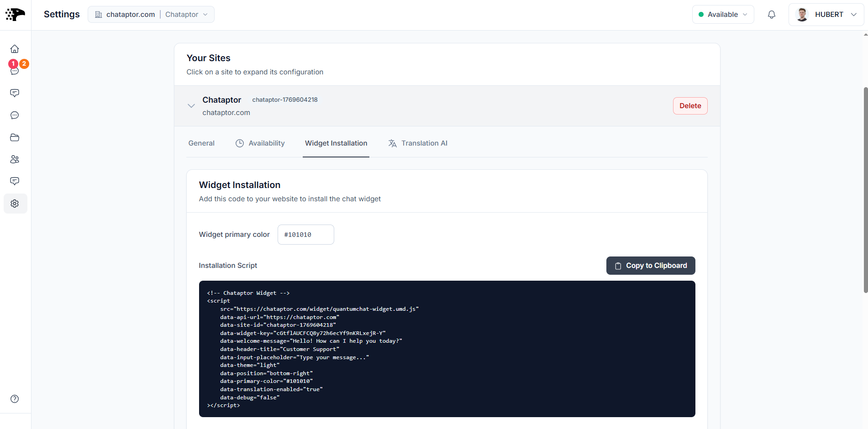Click the "chataptor.com" domain under the Chataptor site name
The image size is (868, 429).
226,113
